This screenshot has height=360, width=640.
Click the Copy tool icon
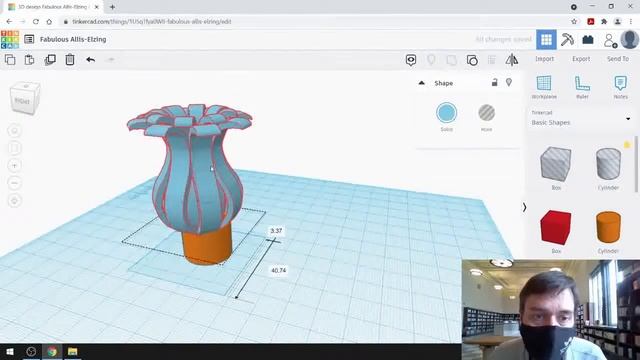(10, 60)
